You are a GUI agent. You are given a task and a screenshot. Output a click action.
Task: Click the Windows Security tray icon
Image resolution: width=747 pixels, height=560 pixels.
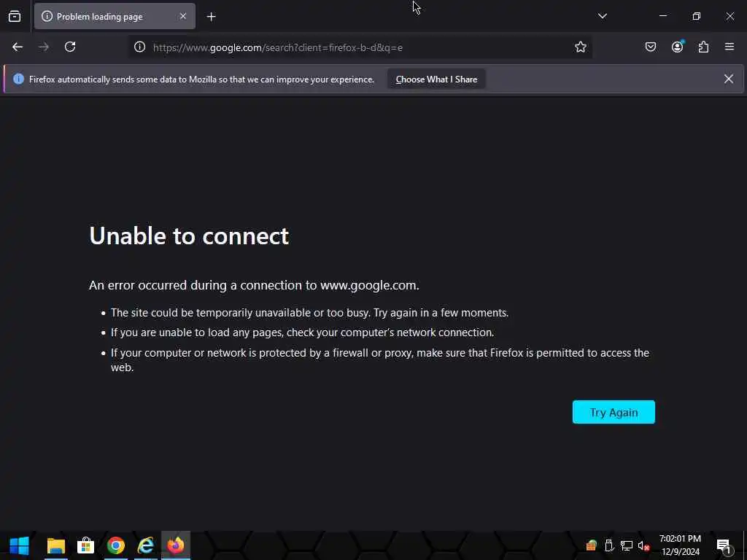[x=591, y=545]
